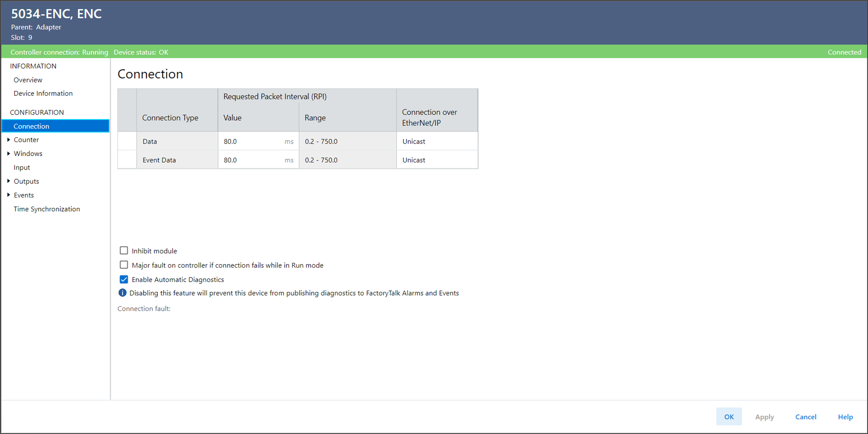
Task: Expand the Outputs section arrow
Action: [x=8, y=181]
